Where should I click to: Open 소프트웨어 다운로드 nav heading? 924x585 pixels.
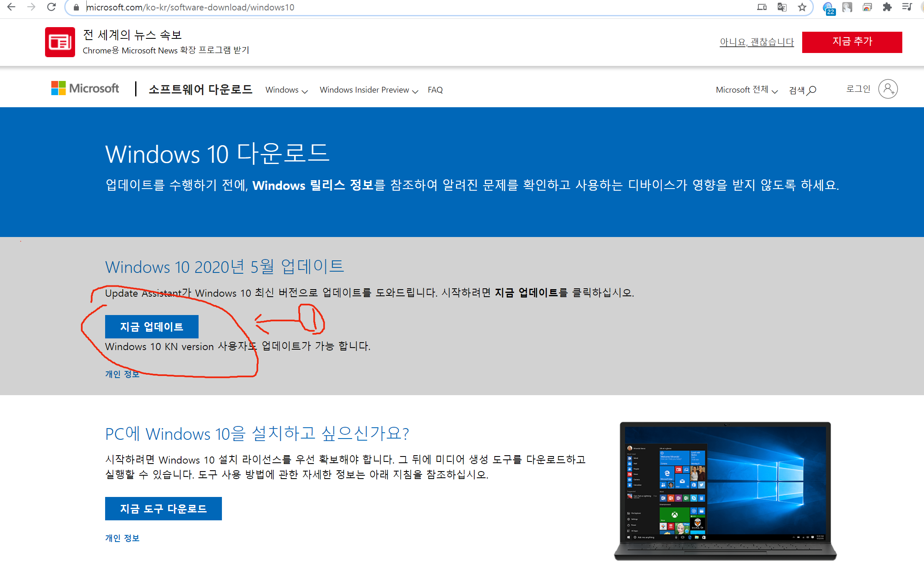pos(200,89)
